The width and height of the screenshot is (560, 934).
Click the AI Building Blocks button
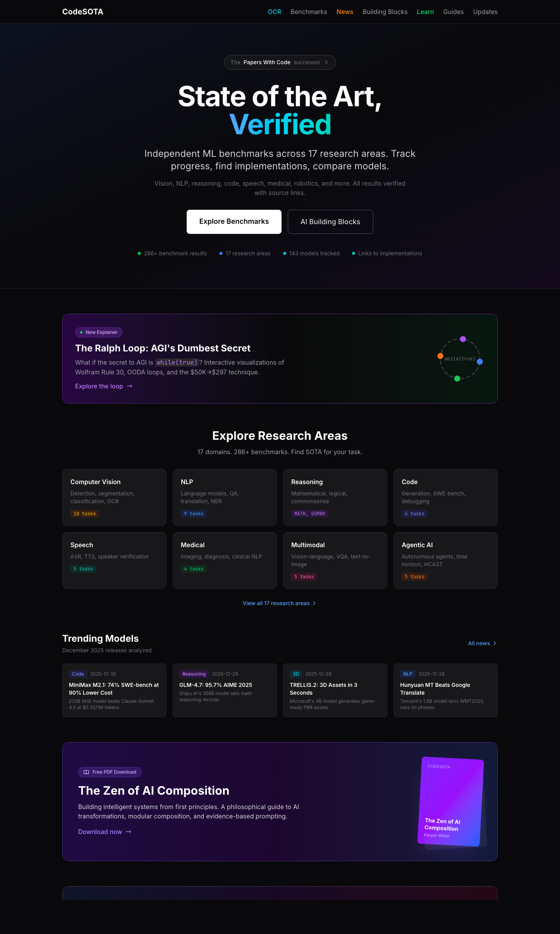pos(331,222)
